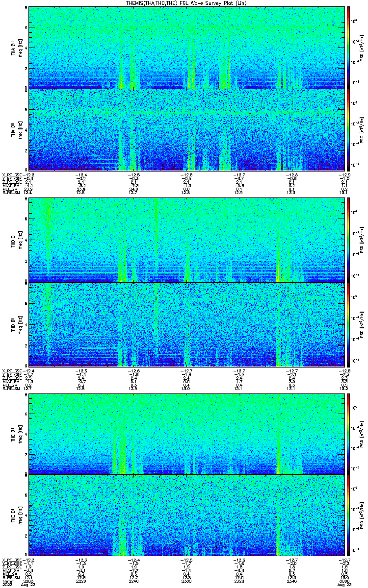Click X_RE_GSE row label under THE panels
This screenshot has width=368, height=588.
[12, 560]
